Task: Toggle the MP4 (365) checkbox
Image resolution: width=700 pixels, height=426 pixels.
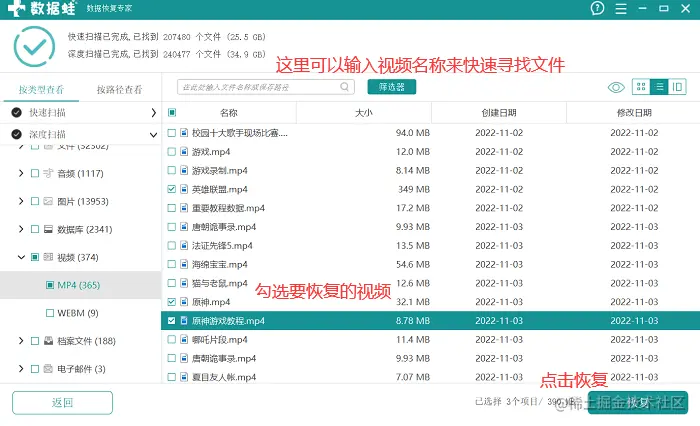Action: [x=50, y=285]
